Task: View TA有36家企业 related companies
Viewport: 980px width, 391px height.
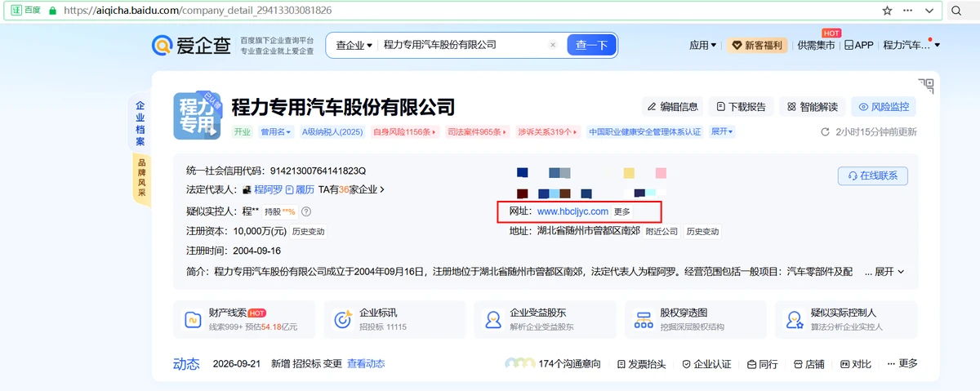Action: click(x=351, y=189)
